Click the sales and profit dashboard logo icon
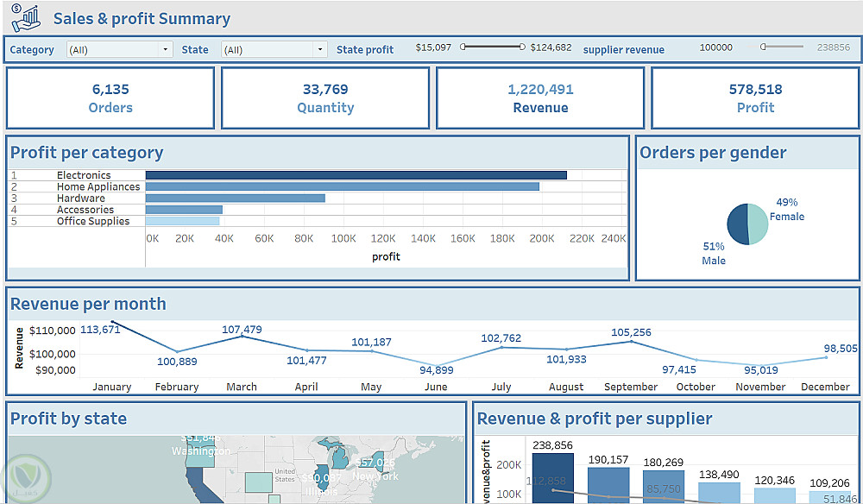 click(25, 17)
